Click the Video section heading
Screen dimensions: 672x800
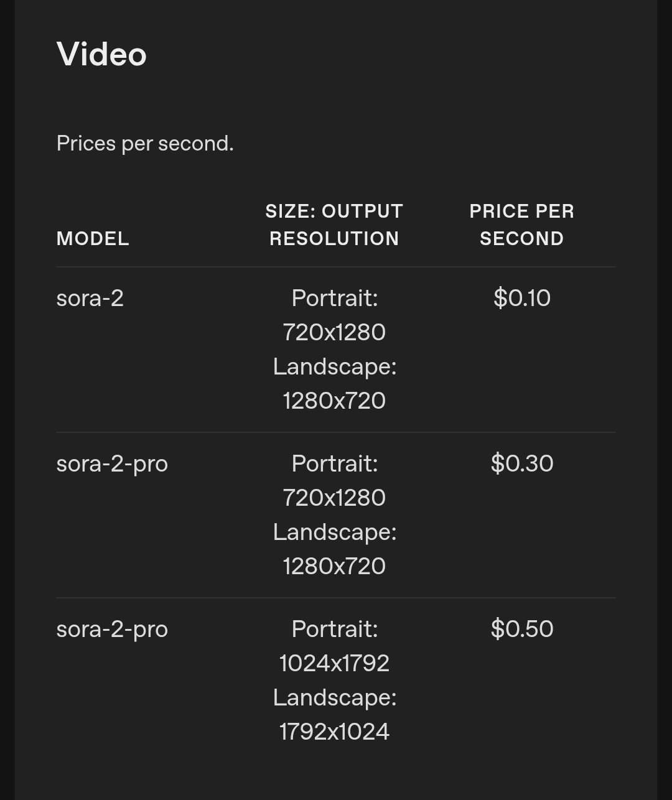(x=101, y=54)
